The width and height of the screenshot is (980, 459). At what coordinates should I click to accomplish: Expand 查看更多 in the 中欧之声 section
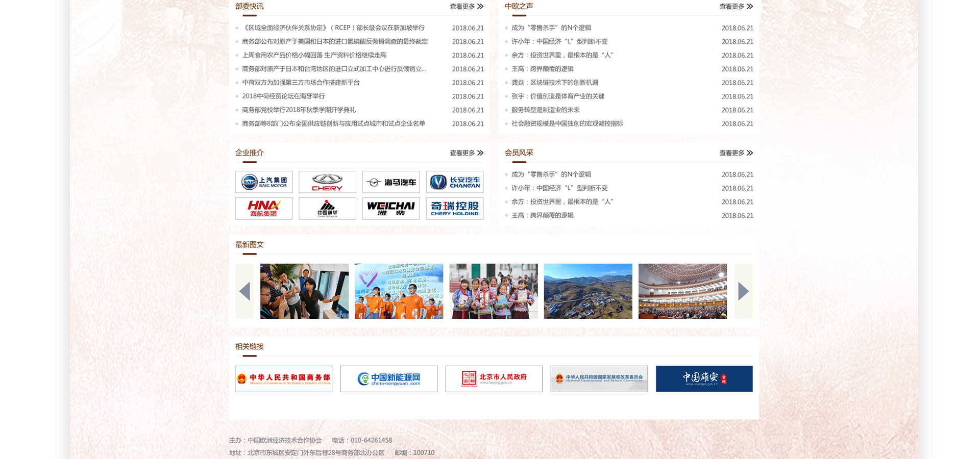click(x=736, y=7)
